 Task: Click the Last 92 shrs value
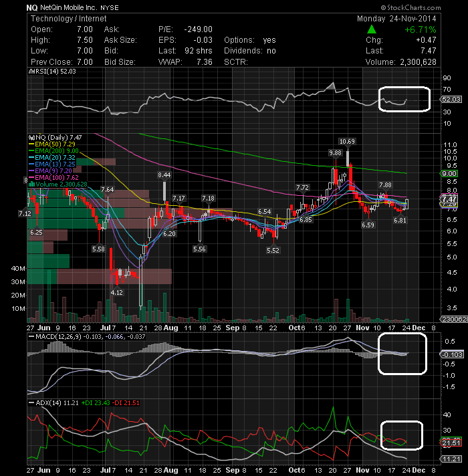click(198, 51)
